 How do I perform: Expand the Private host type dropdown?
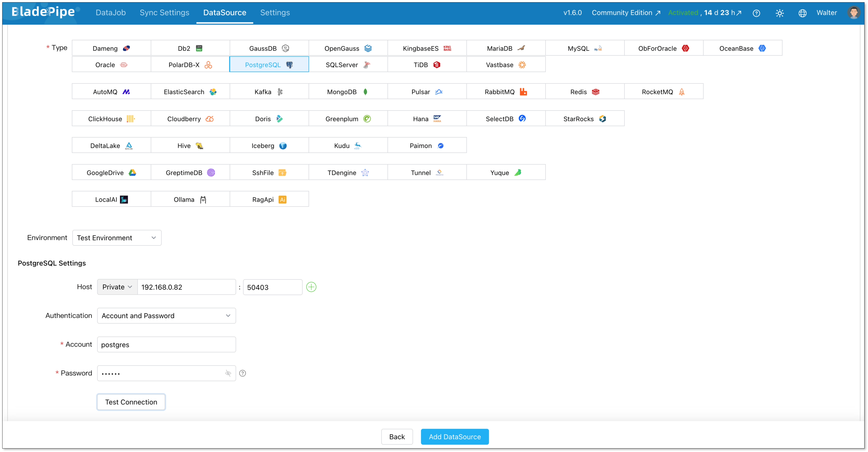[117, 287]
